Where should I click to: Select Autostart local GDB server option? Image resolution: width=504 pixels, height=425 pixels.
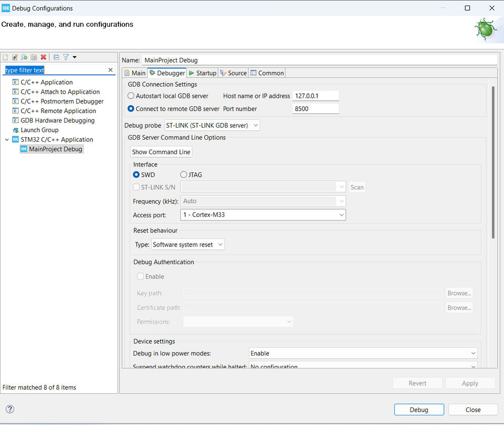[x=131, y=96]
